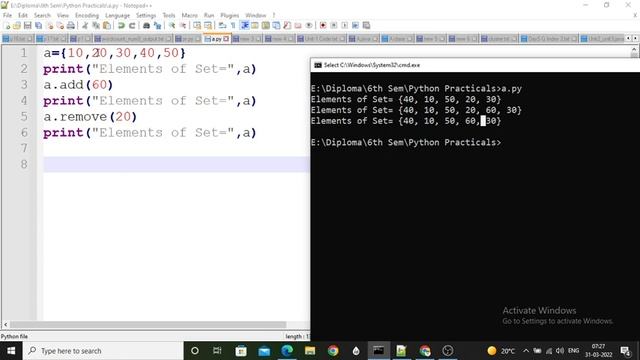Viewport: 640px width, 360px height.
Task: Click the editor vertical scrollbar up arrow
Action: [634, 50]
